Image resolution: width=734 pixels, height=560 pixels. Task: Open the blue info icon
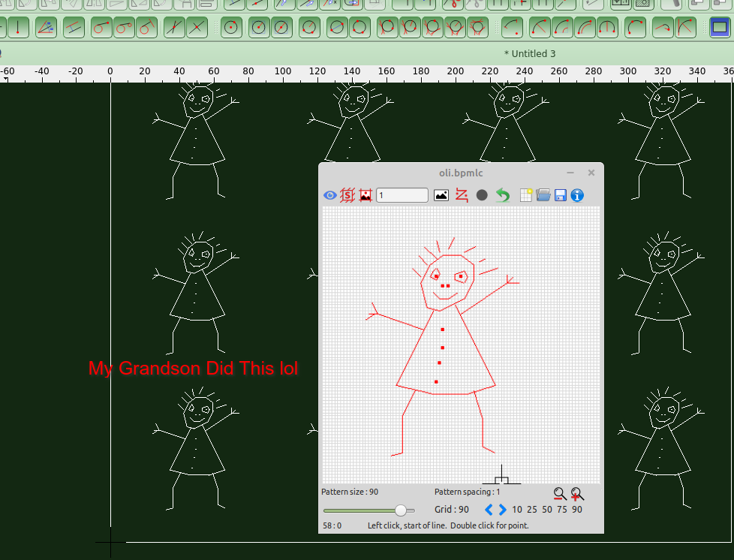[577, 195]
